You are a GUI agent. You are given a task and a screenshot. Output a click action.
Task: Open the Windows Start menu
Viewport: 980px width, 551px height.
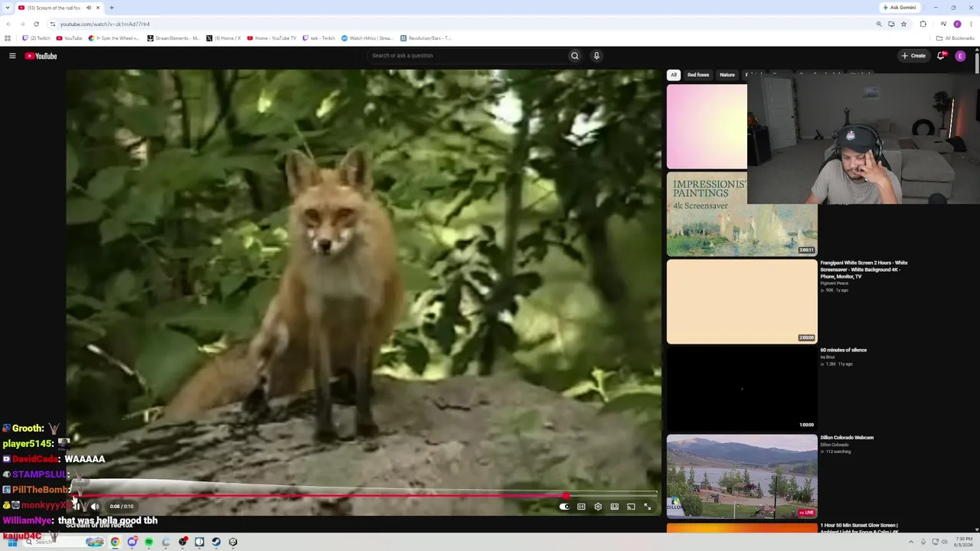(12, 542)
